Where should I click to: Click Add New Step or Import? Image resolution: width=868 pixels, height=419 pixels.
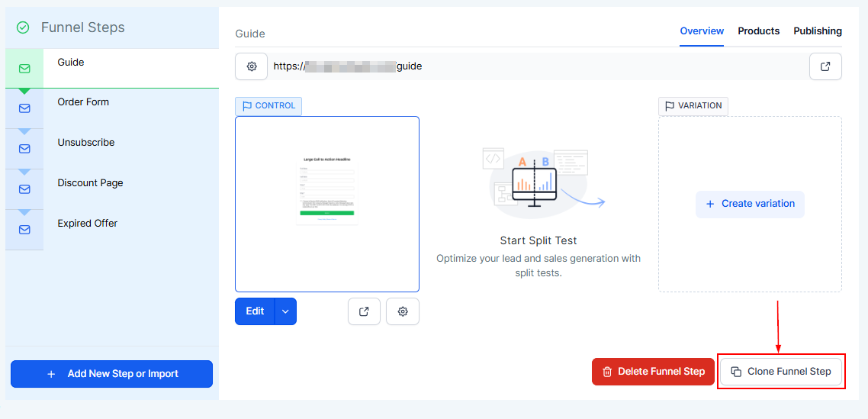pos(112,374)
